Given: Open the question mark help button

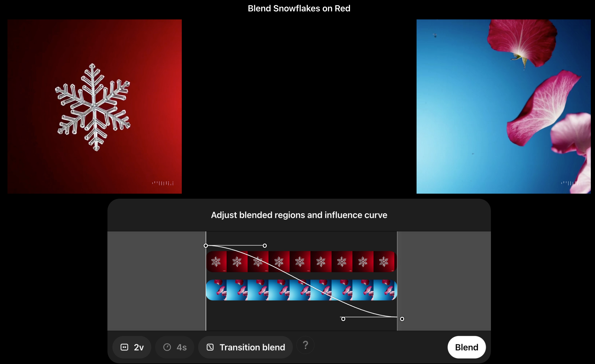Looking at the screenshot, I should 305,345.
